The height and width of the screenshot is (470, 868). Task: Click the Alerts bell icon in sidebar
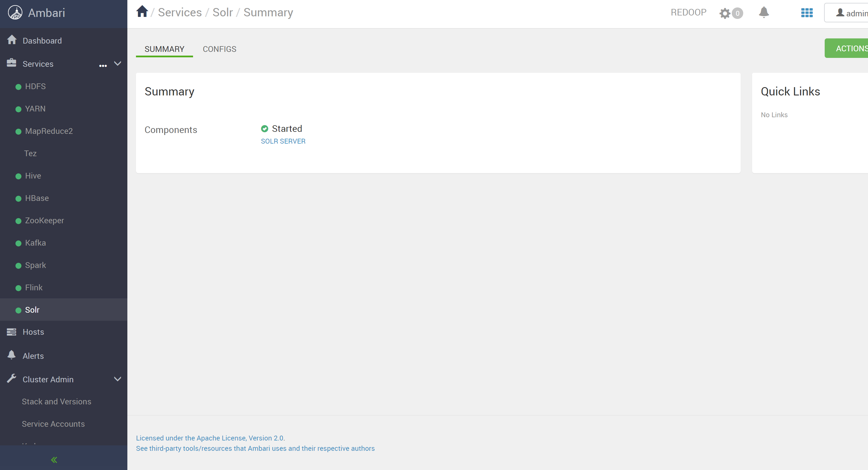11,355
